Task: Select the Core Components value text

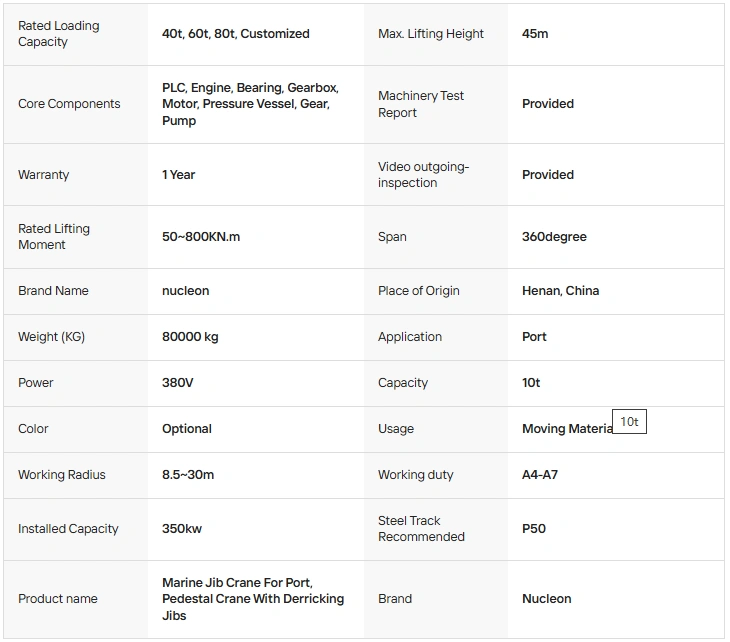Action: coord(250,104)
